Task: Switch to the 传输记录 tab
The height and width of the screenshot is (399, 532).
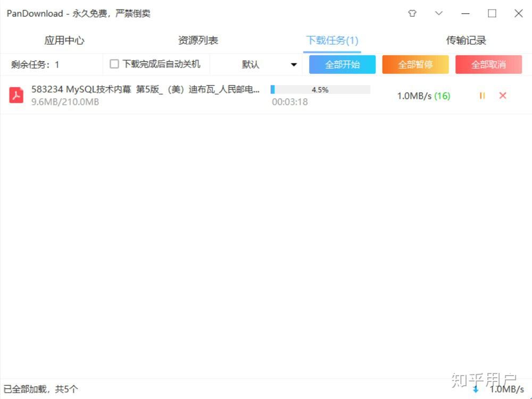Action: 465,40
